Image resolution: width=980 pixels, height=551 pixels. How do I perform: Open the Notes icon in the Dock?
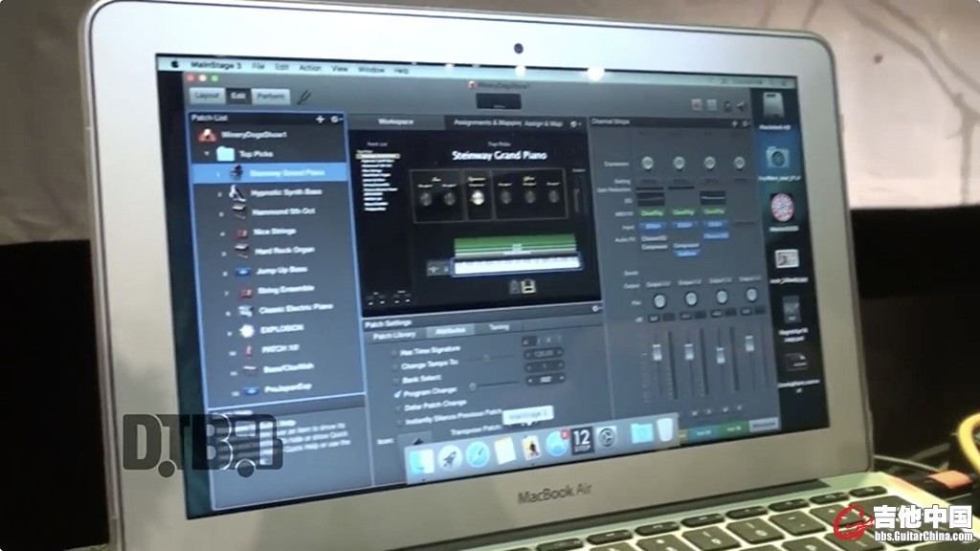pyautogui.click(x=504, y=452)
